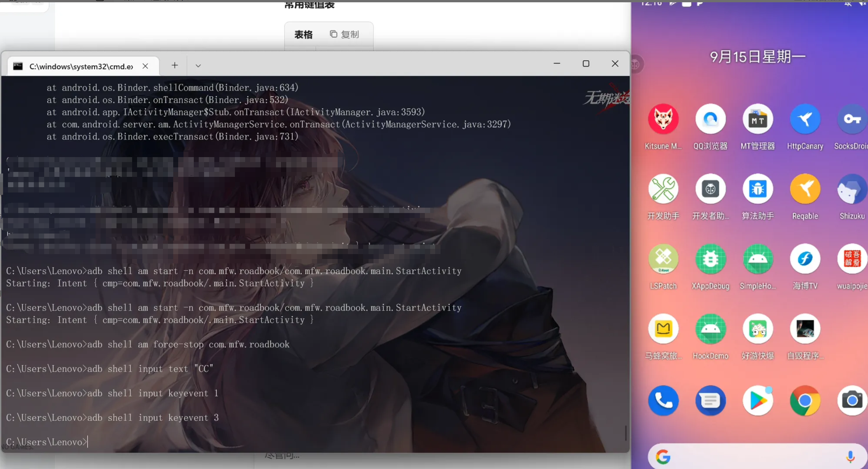Open the LSPatch app
This screenshot has height=469, width=868.
click(x=663, y=259)
